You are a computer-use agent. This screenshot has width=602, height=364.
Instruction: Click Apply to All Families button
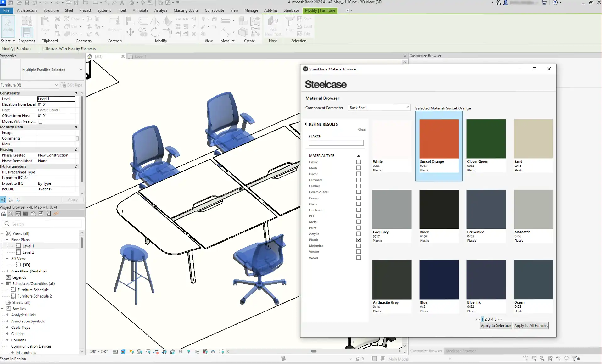click(x=531, y=326)
